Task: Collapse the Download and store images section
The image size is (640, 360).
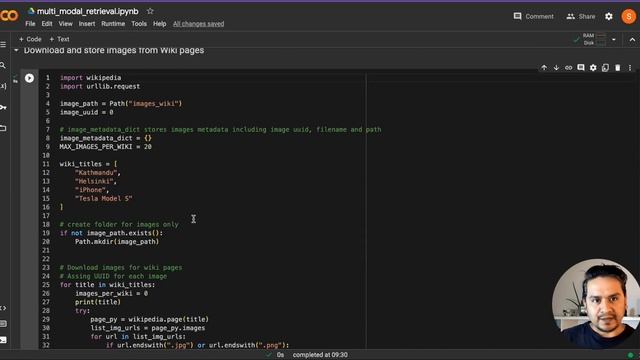Action: coord(16,50)
